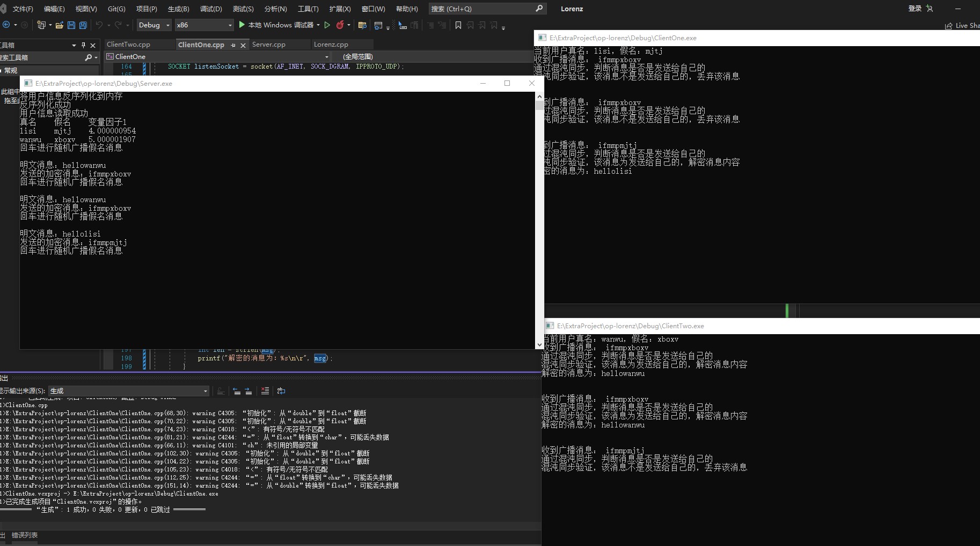This screenshot has width=980, height=546.
Task: Click the search magnifier icon in the title bar
Action: point(539,9)
